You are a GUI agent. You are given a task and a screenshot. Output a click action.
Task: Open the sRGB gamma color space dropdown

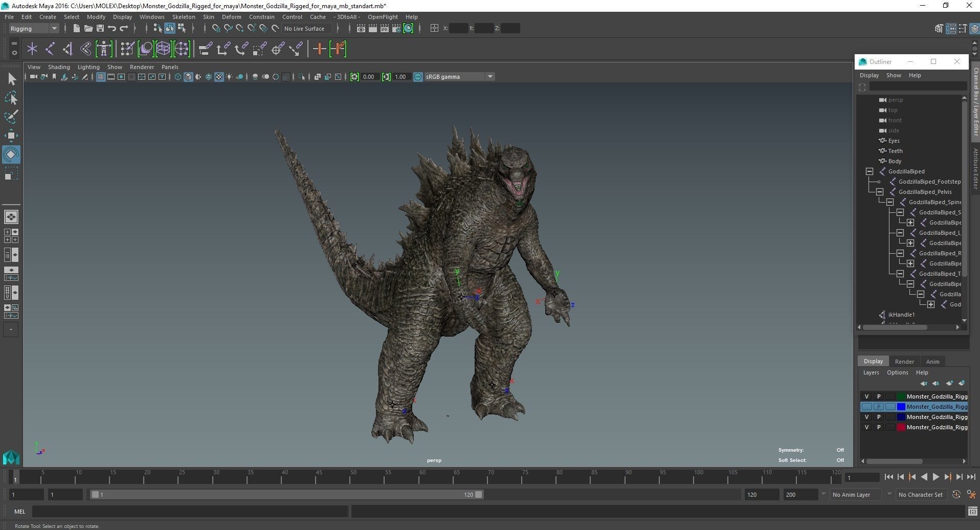pos(489,77)
